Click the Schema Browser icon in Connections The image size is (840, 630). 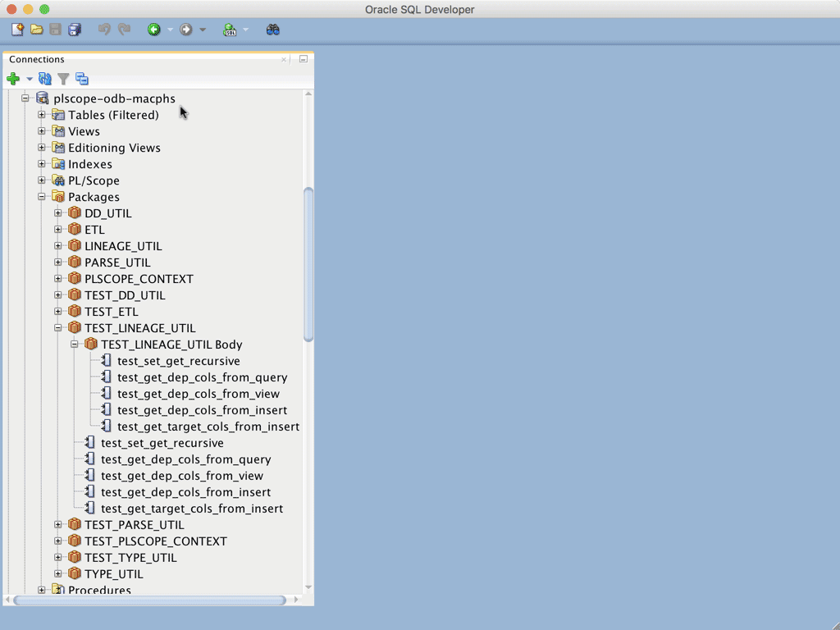82,79
